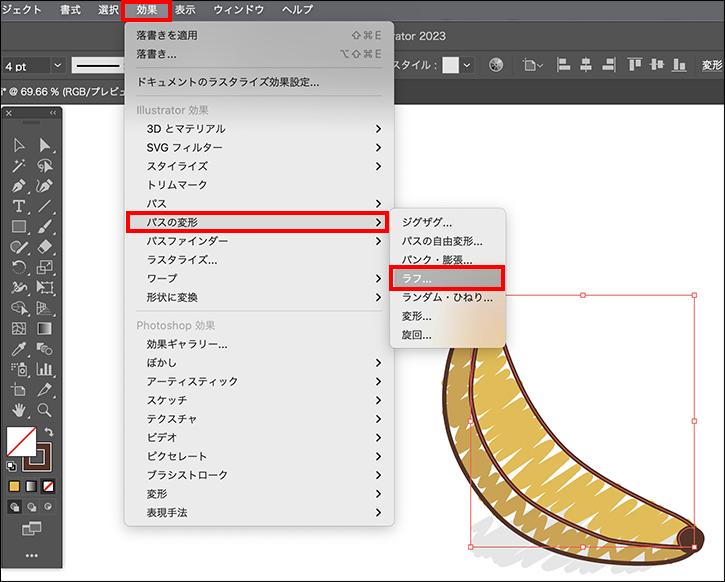Viewport: 725px width, 582px height.
Task: Swap fill and stroke colors arrow
Action: (x=49, y=432)
